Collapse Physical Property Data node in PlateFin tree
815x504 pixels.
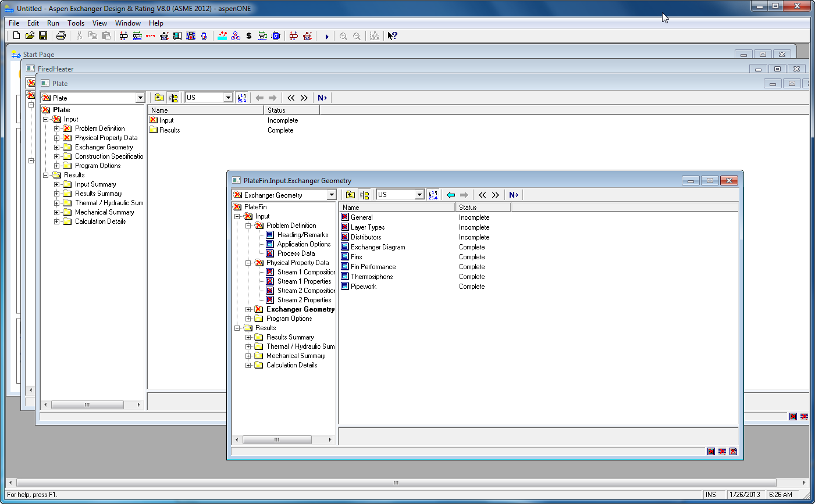click(x=248, y=263)
